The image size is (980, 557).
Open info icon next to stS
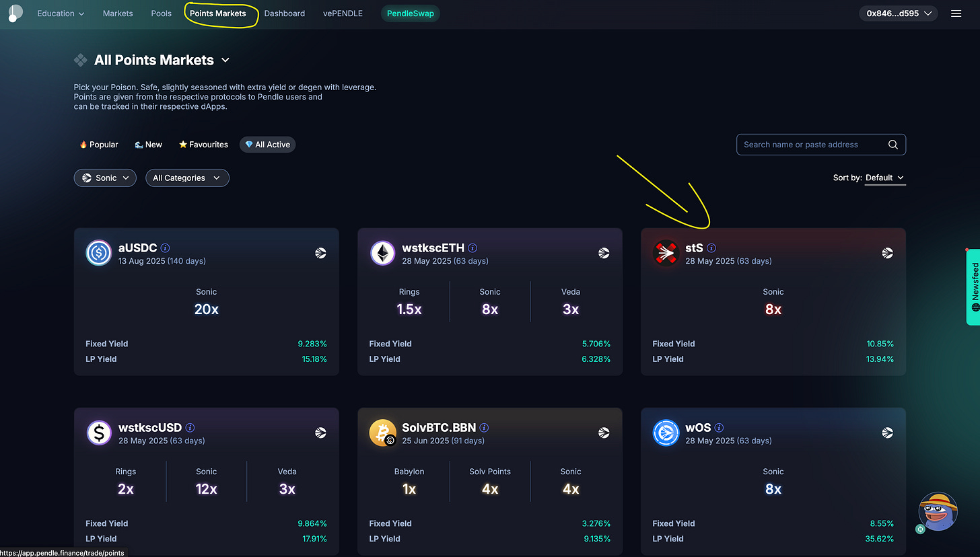pos(711,248)
